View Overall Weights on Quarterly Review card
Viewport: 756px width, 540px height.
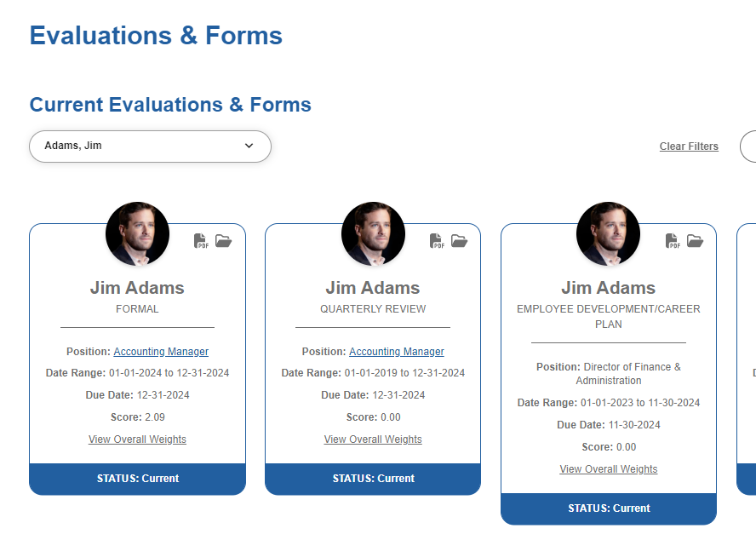(373, 439)
